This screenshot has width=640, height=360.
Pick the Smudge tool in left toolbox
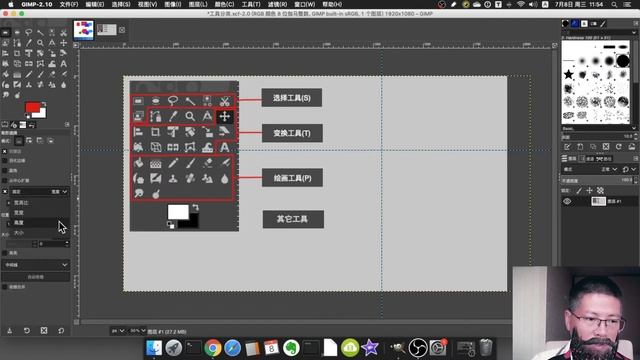tap(6, 95)
